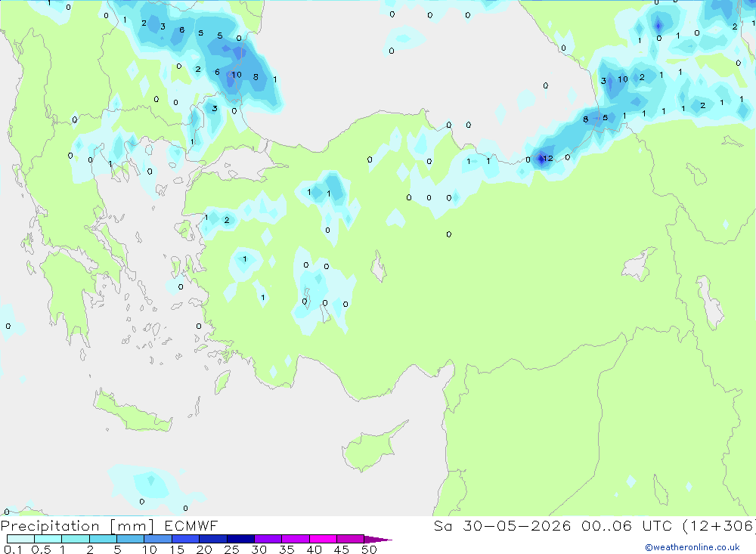756x554 pixels.
Task: Click the purple arrow tip ending the legend
Action: (x=378, y=539)
